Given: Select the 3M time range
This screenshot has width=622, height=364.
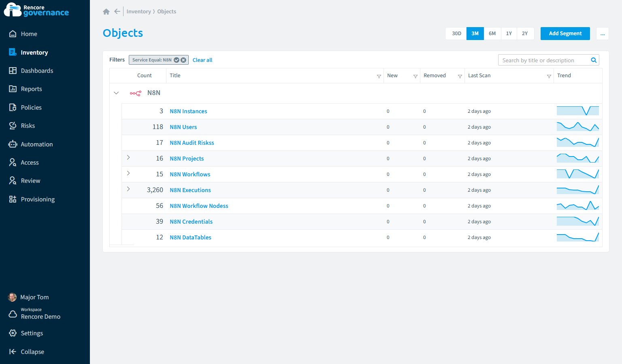Looking at the screenshot, I should pos(475,34).
